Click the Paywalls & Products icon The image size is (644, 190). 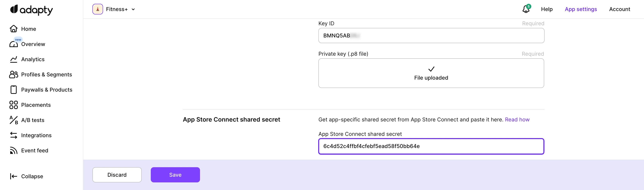(x=13, y=90)
